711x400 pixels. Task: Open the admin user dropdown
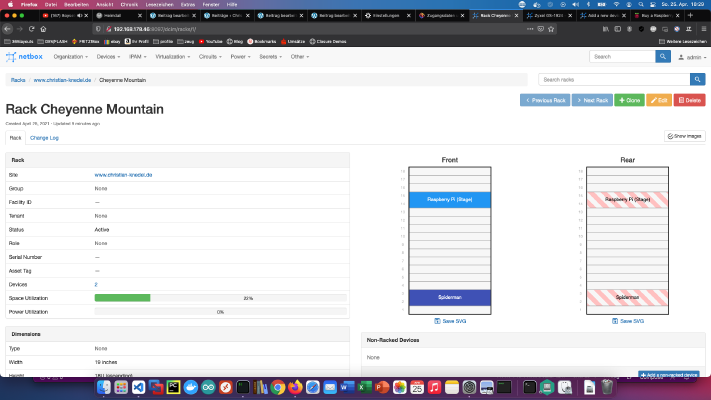point(692,57)
